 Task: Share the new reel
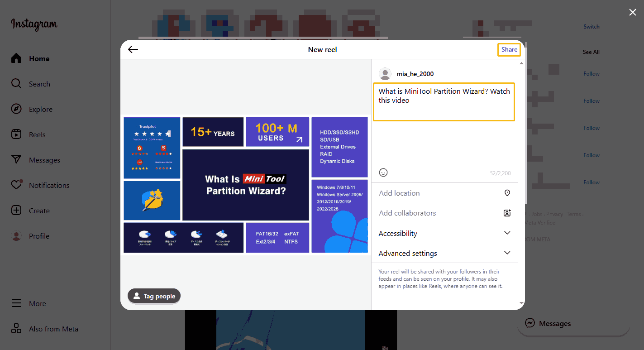tap(509, 49)
